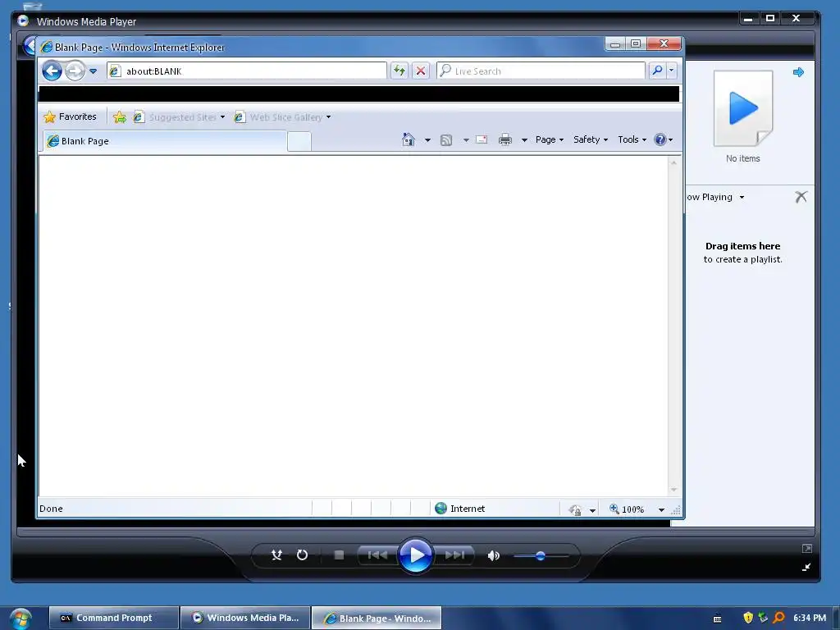The width and height of the screenshot is (840, 630).
Task: Click the 6:34 PM clock
Action: (x=810, y=618)
